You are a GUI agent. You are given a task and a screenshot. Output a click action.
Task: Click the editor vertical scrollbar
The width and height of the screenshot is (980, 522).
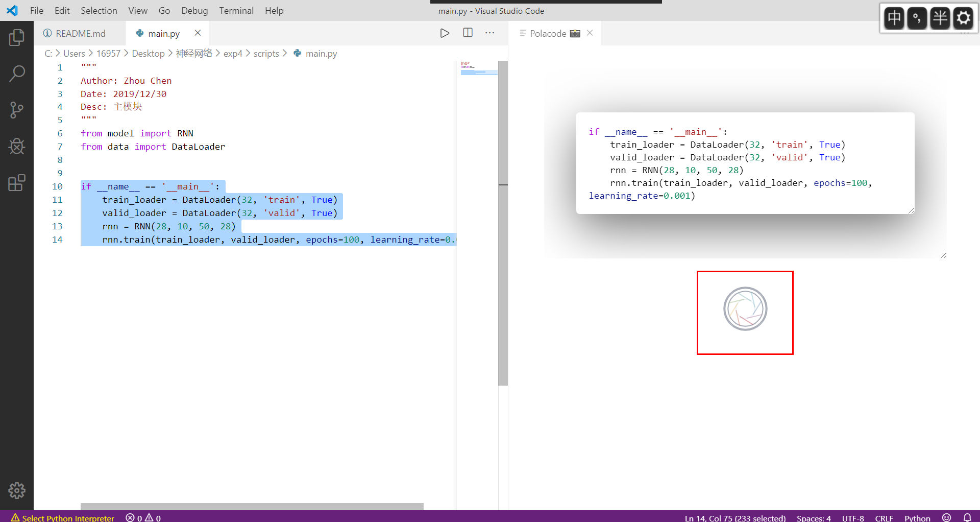coord(503,223)
